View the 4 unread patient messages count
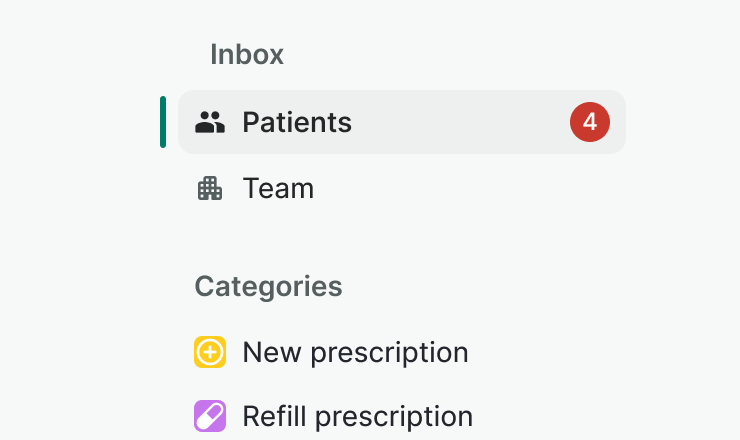The image size is (740, 440). coord(590,122)
